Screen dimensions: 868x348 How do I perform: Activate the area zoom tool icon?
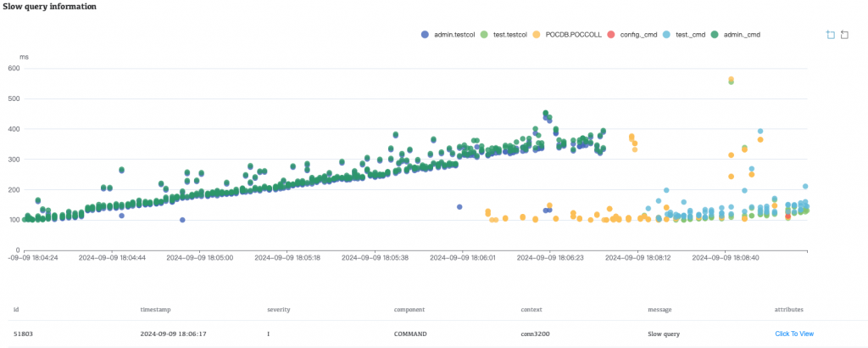point(830,35)
